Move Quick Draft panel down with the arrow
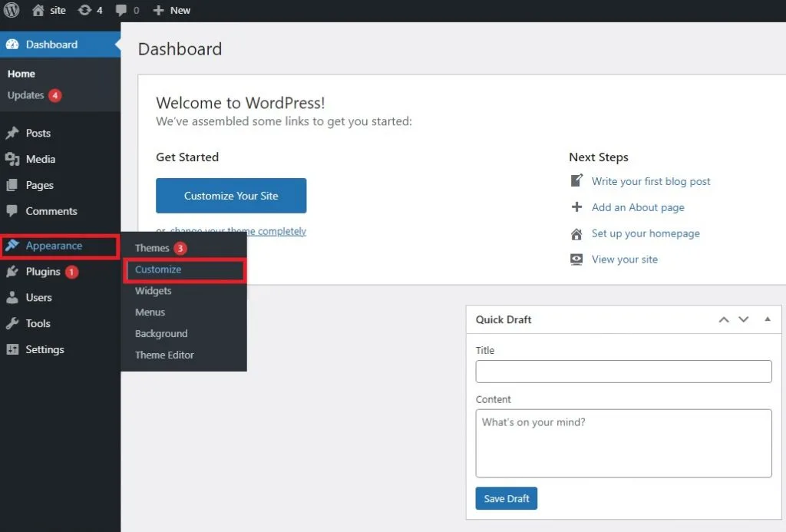This screenshot has width=786, height=532. click(x=744, y=319)
